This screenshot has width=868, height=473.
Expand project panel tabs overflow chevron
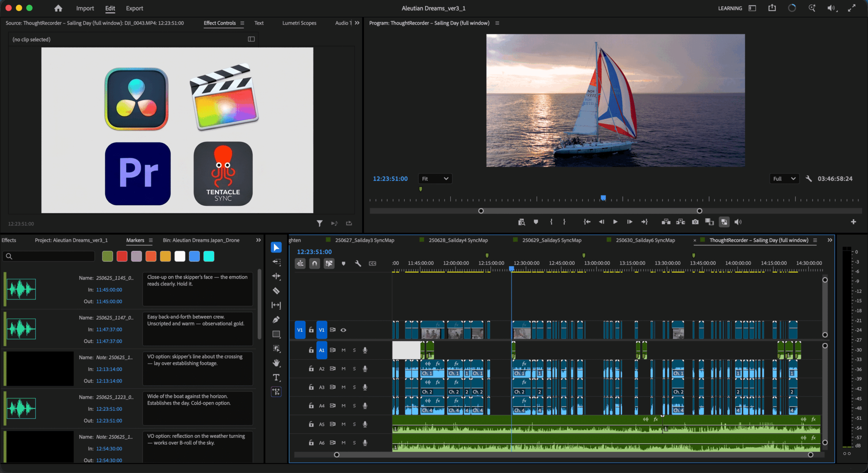pyautogui.click(x=258, y=240)
